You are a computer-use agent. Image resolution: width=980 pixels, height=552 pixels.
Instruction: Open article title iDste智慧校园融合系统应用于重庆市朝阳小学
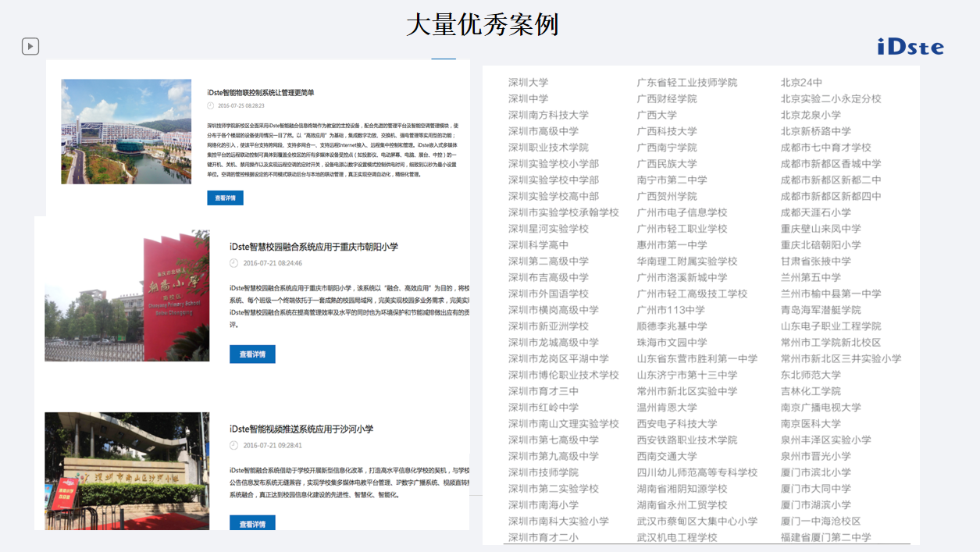pos(314,247)
